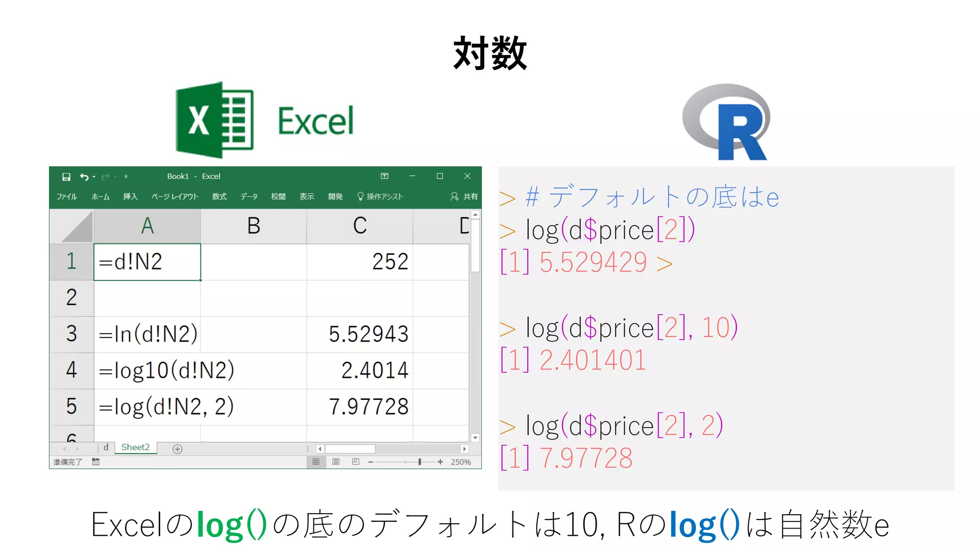
Task: Click the 共有 share button
Action: pyautogui.click(x=464, y=197)
